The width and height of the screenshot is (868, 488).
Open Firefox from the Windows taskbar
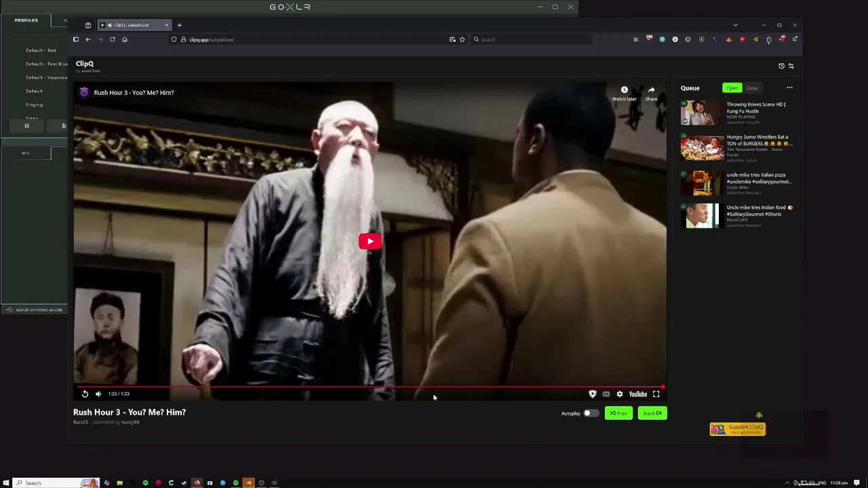tap(197, 483)
